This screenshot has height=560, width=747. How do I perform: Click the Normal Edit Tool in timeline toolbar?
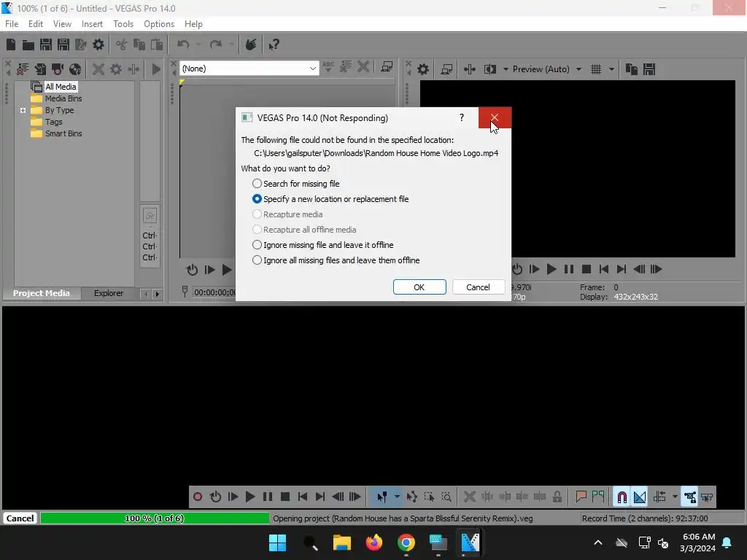click(x=382, y=497)
